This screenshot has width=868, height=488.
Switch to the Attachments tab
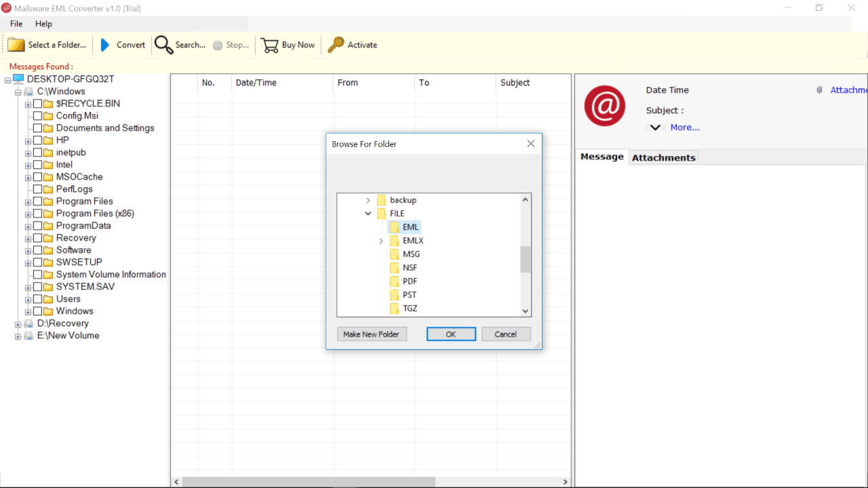[x=664, y=157]
